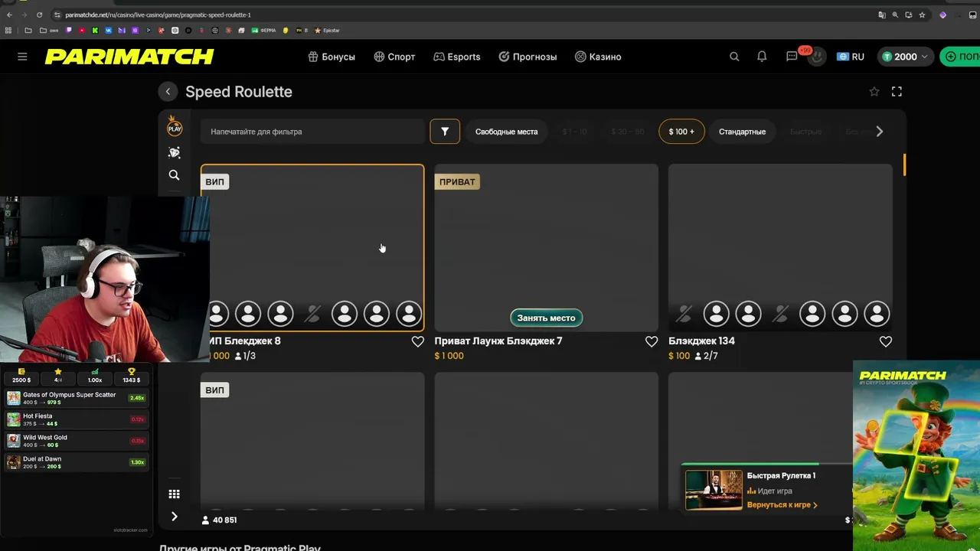Toggle the $ 1 - 10 stake filter
980x551 pixels.
[574, 132]
